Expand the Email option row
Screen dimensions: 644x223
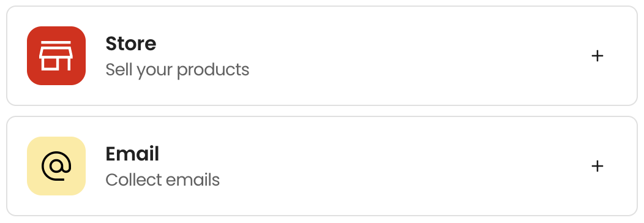[x=322, y=166]
